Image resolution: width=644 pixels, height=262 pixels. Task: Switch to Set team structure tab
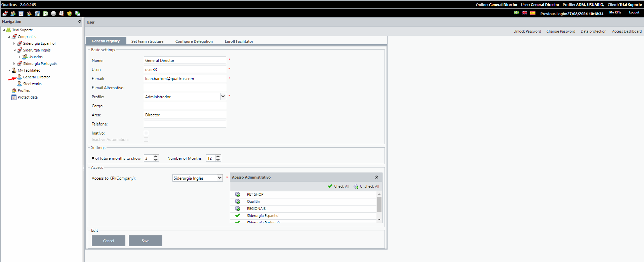(x=147, y=41)
